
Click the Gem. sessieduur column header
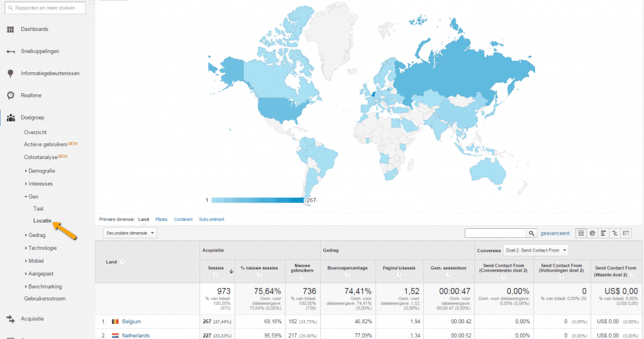(448, 268)
